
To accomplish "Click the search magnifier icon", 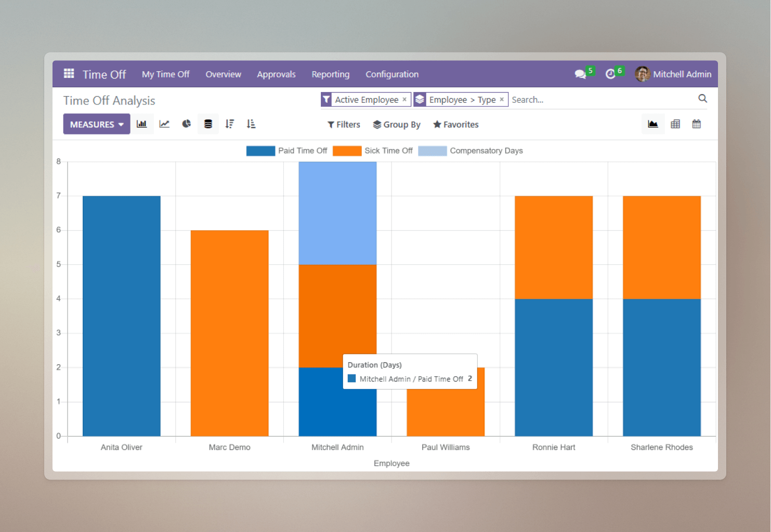I will 702,99.
